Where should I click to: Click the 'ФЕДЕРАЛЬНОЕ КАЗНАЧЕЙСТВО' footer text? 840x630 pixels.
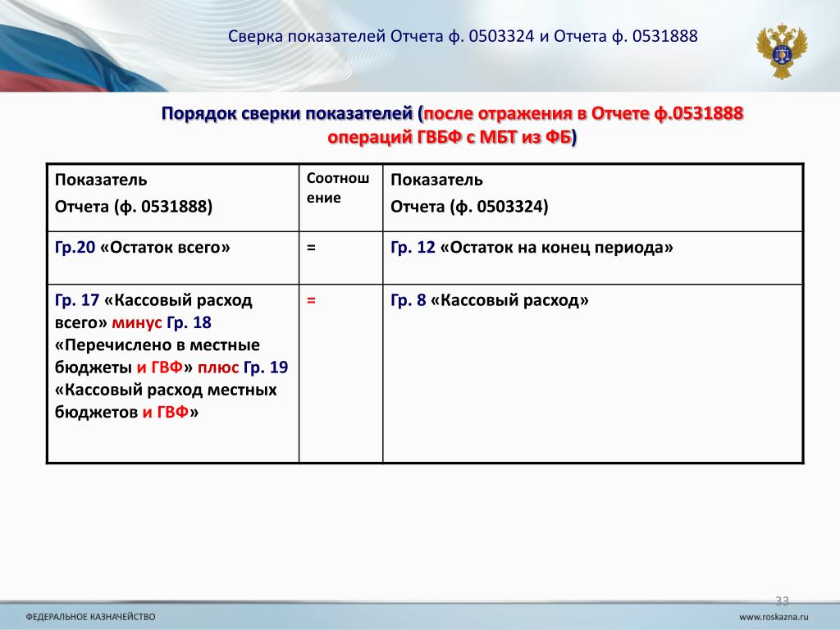tap(90, 617)
